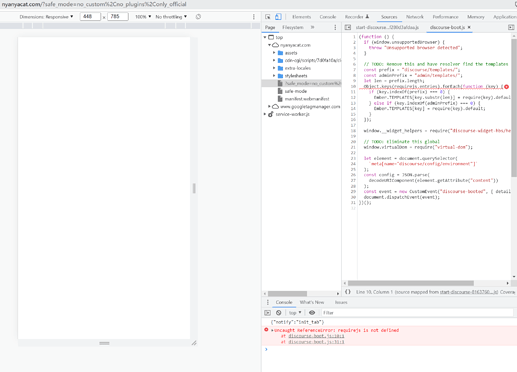Open the console drawer three-dot menu
The image size is (517, 372).
[x=267, y=302]
